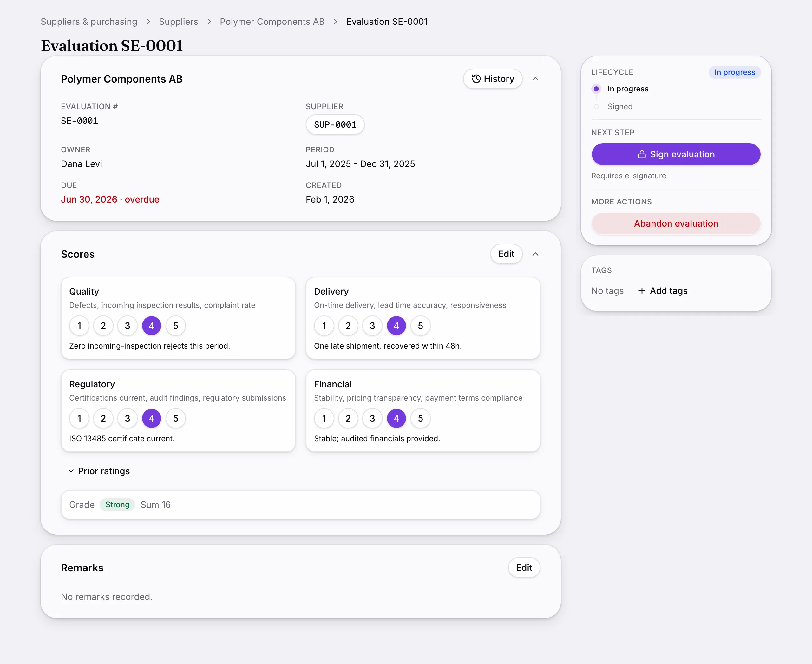This screenshot has width=812, height=664.
Task: Click the owner name Dana Levi
Action: (x=82, y=164)
